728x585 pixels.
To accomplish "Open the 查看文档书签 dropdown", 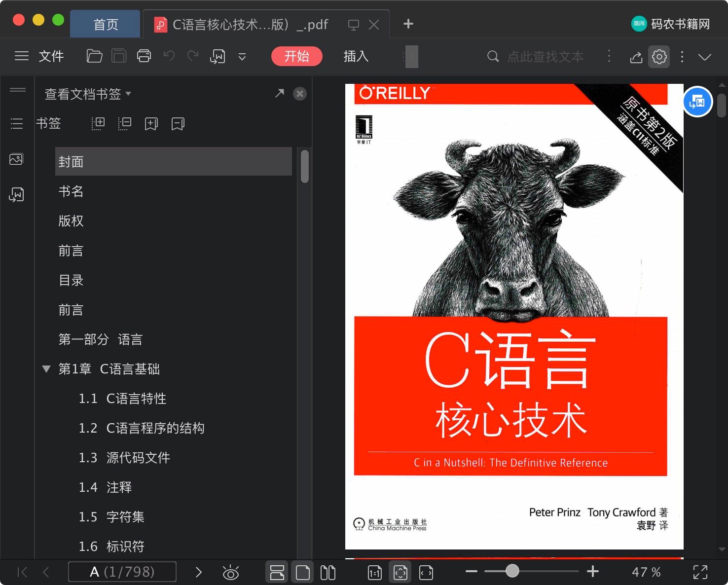I will click(x=88, y=94).
